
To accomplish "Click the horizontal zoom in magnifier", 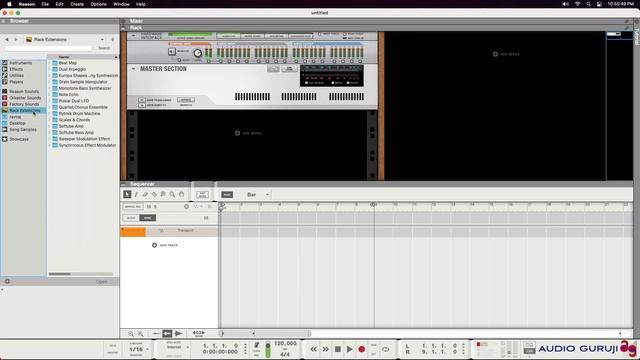I will (140, 333).
